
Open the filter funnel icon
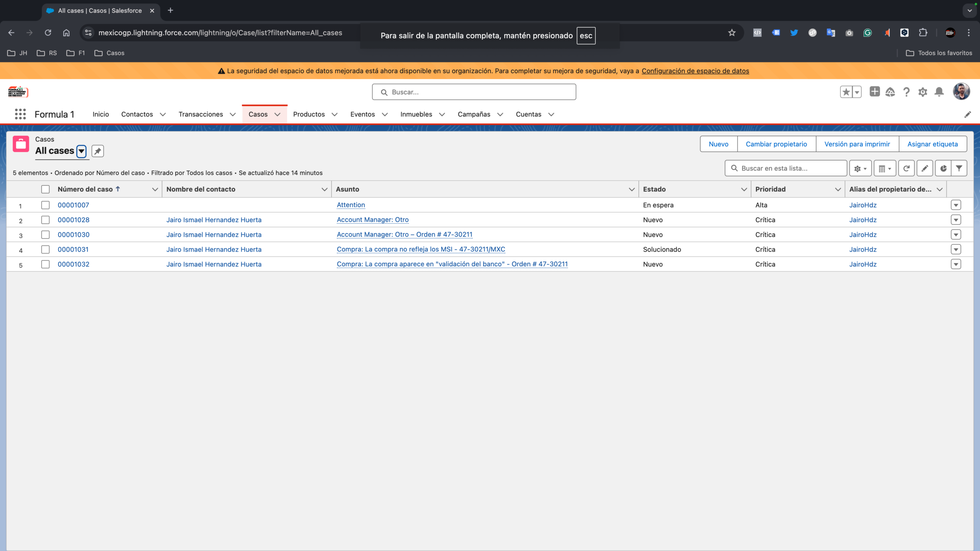click(959, 168)
